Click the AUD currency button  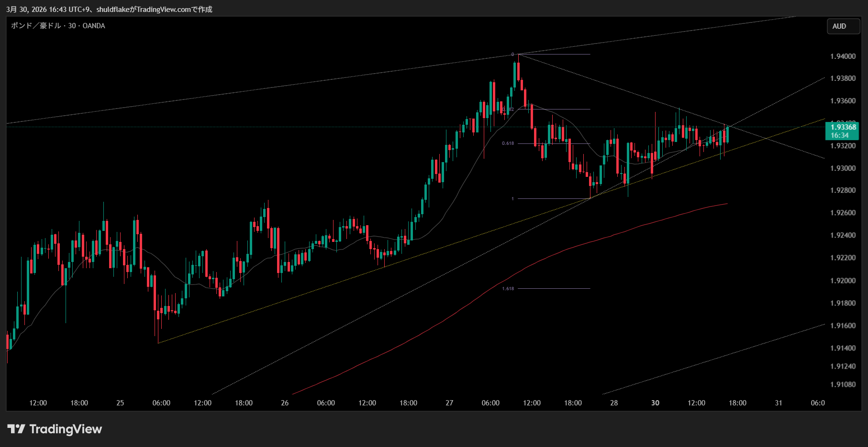[x=839, y=26]
